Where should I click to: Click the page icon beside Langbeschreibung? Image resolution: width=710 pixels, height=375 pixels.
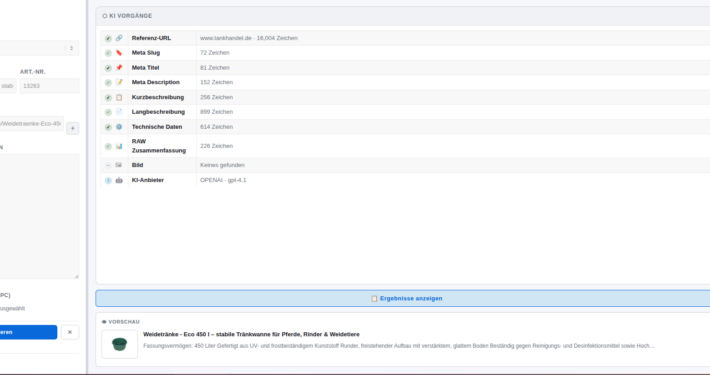coord(119,112)
